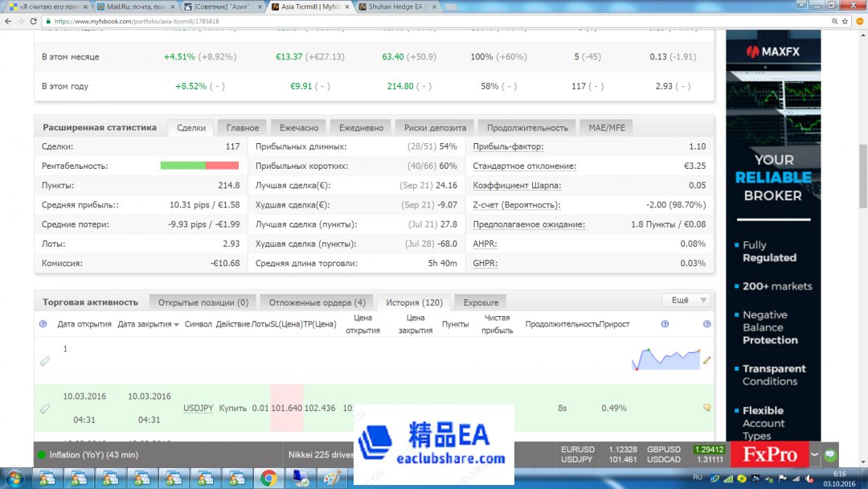Sort by Дата закрытия column arrow
Screen dimensions: 868x489
[x=177, y=325]
